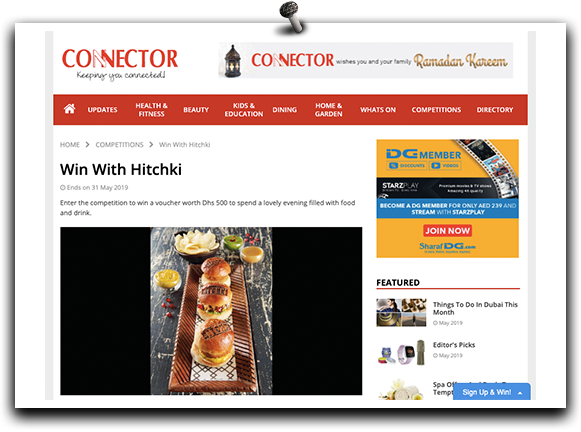581x432 pixels.
Task: Open the Kids & Education menu
Action: tap(244, 110)
